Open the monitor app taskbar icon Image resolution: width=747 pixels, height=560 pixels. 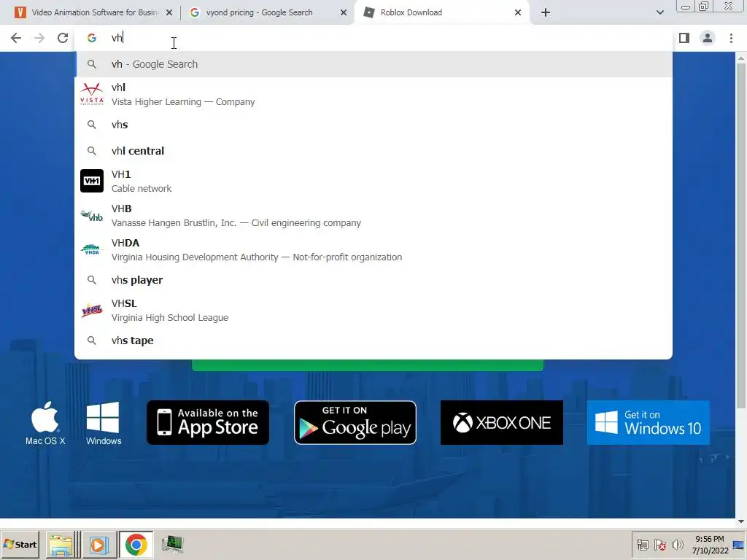coord(172,544)
